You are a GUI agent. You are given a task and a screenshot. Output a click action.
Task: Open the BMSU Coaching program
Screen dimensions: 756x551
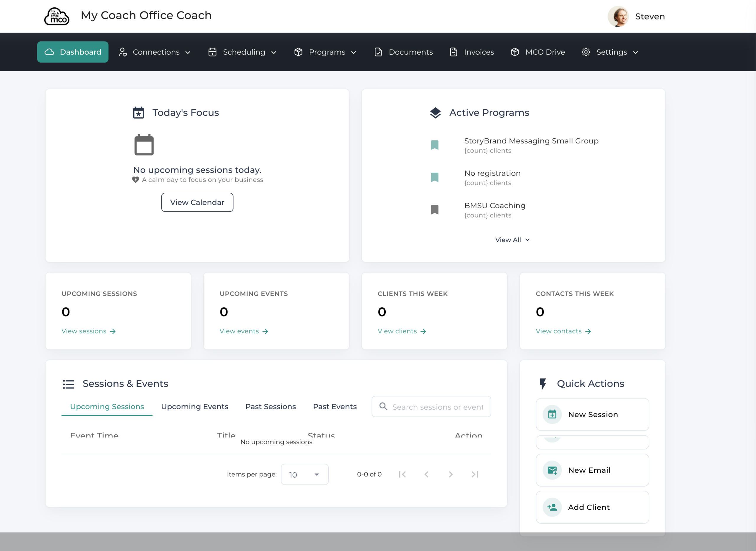[495, 205]
